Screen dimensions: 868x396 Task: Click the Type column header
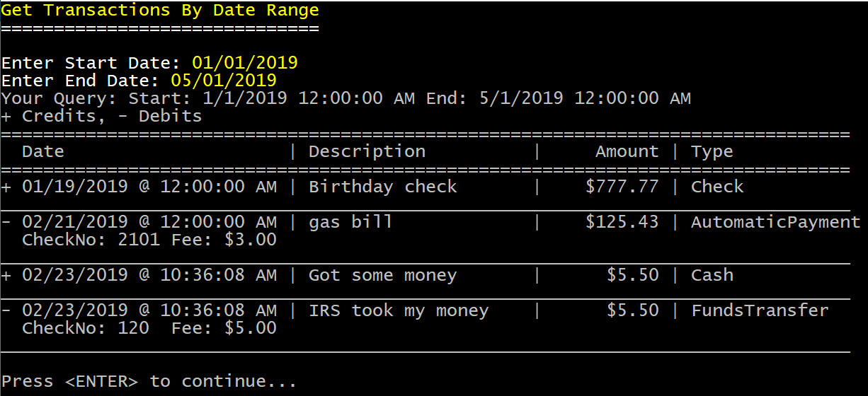click(712, 152)
